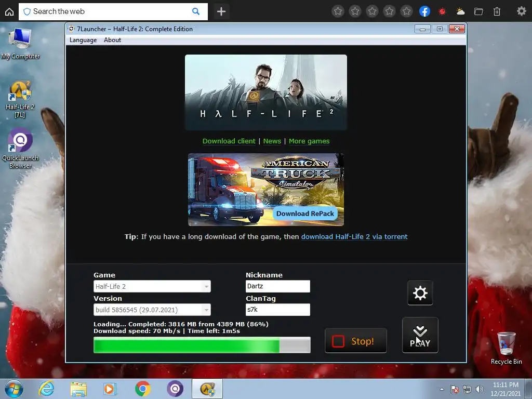Click the volume speaker tray icon
This screenshot has width=532, height=399.
(x=480, y=389)
